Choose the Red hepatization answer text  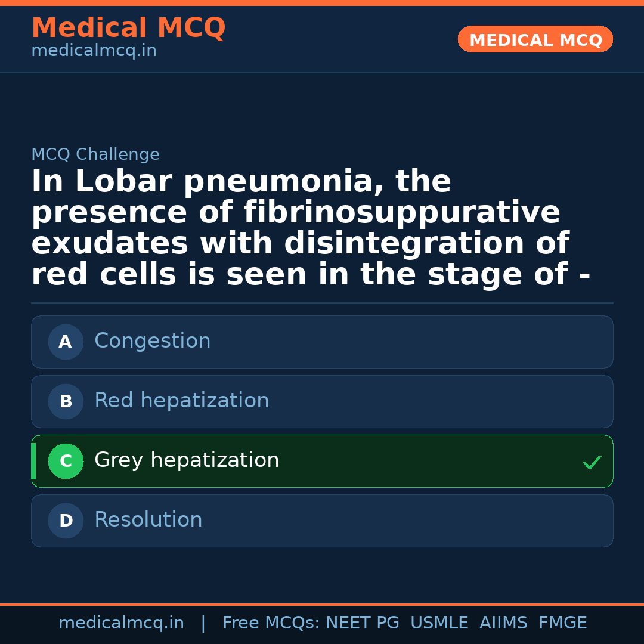(x=181, y=401)
